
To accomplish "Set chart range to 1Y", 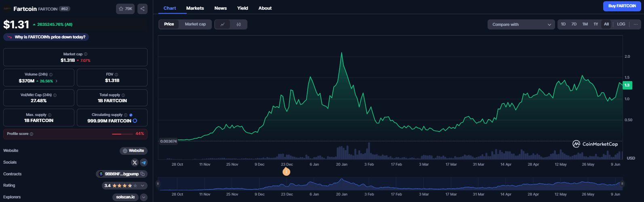I will 595,24.
